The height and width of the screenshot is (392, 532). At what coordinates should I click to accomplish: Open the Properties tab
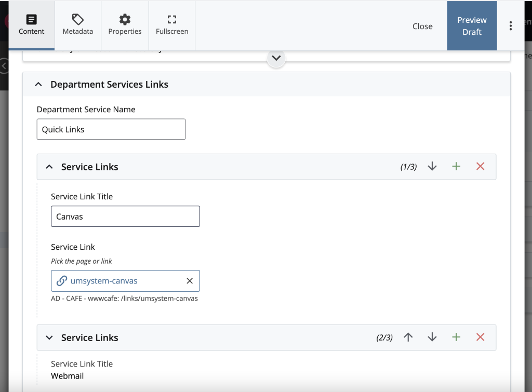(x=125, y=25)
